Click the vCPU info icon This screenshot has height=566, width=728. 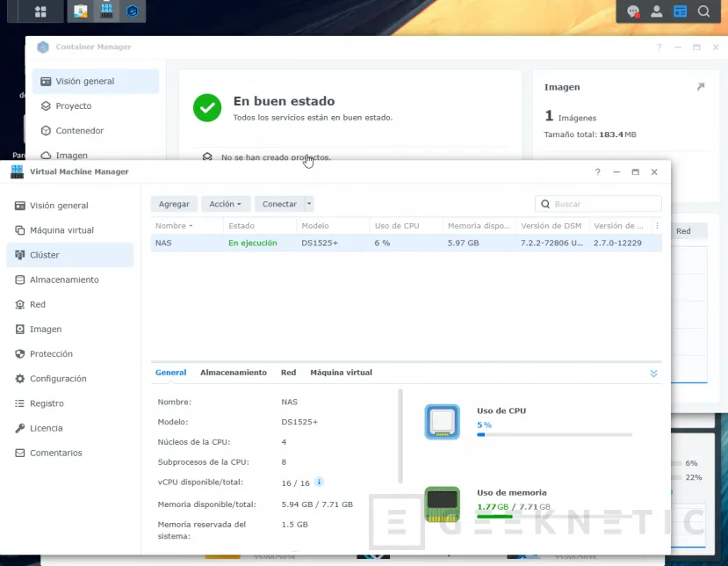click(x=319, y=482)
